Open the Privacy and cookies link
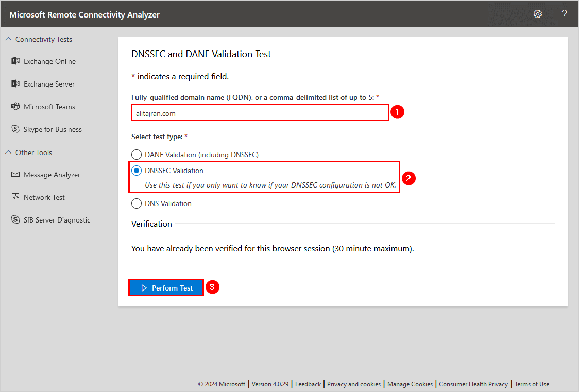Screen dimensions: 579x392 pos(354,384)
